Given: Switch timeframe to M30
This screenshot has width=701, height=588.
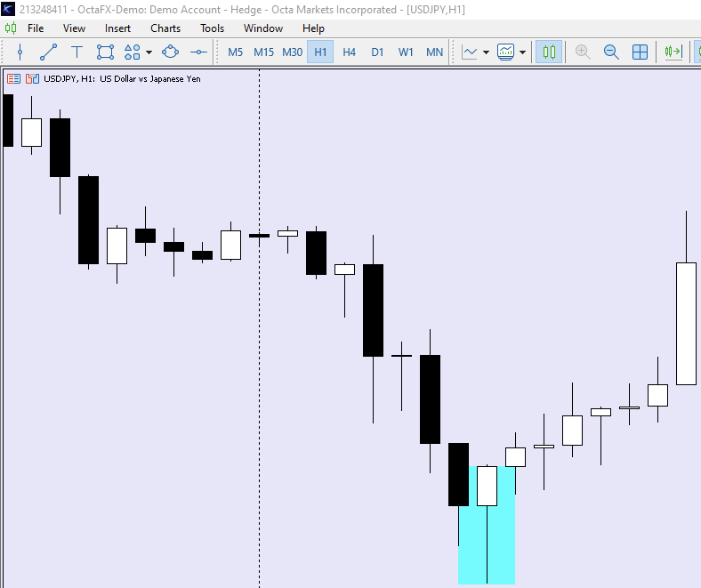Looking at the screenshot, I should 293,52.
